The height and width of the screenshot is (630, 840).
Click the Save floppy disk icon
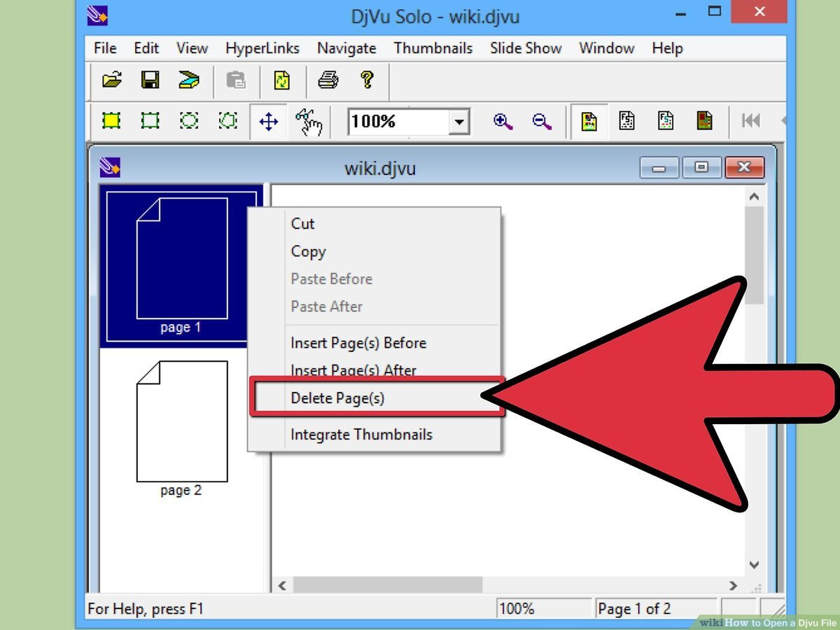point(149,80)
